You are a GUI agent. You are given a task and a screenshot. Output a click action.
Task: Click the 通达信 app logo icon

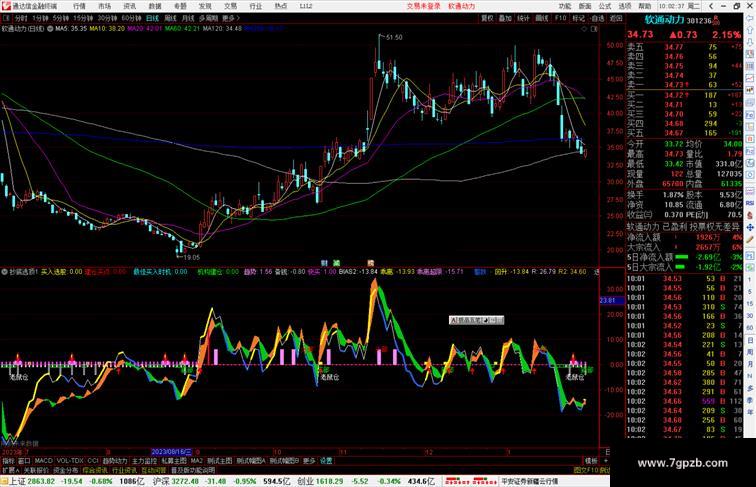[x=6, y=6]
